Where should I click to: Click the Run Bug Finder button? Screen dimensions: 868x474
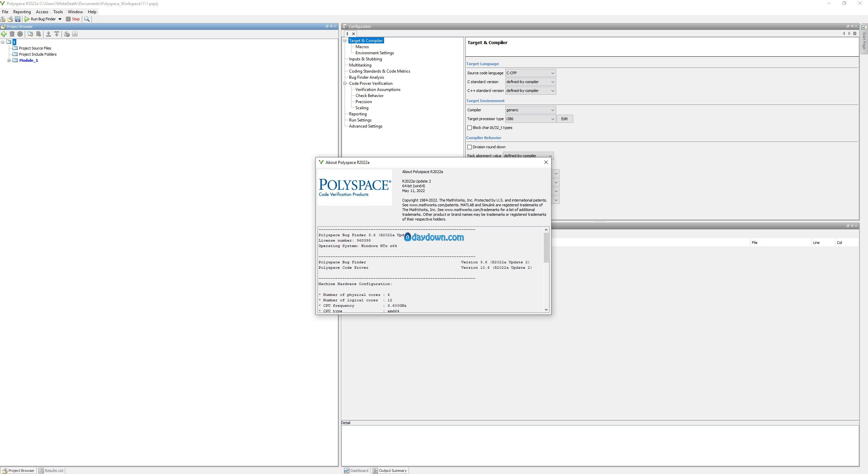40,19
